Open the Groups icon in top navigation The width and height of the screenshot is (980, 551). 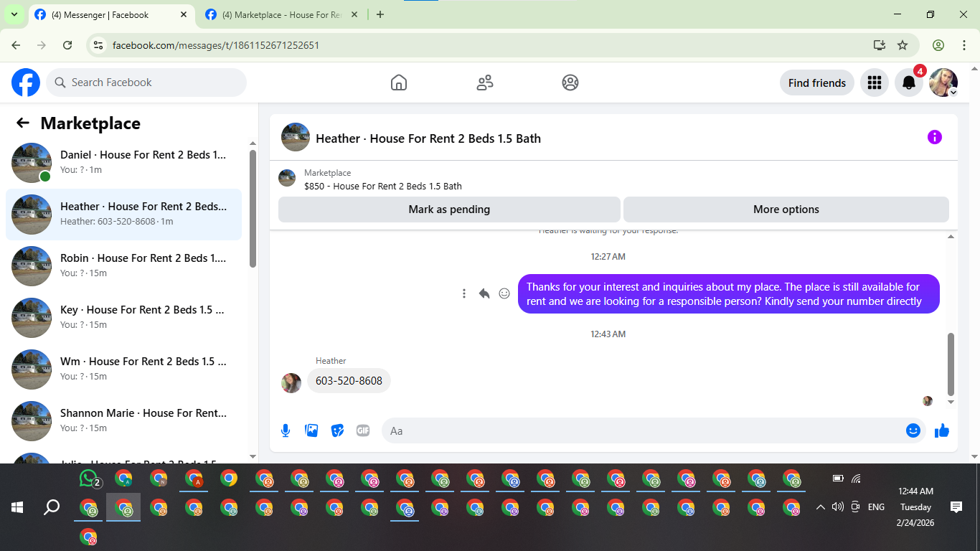[x=570, y=83]
